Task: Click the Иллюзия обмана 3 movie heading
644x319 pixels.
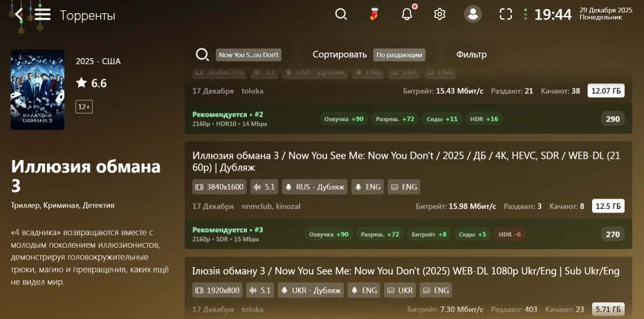Action: (x=86, y=176)
